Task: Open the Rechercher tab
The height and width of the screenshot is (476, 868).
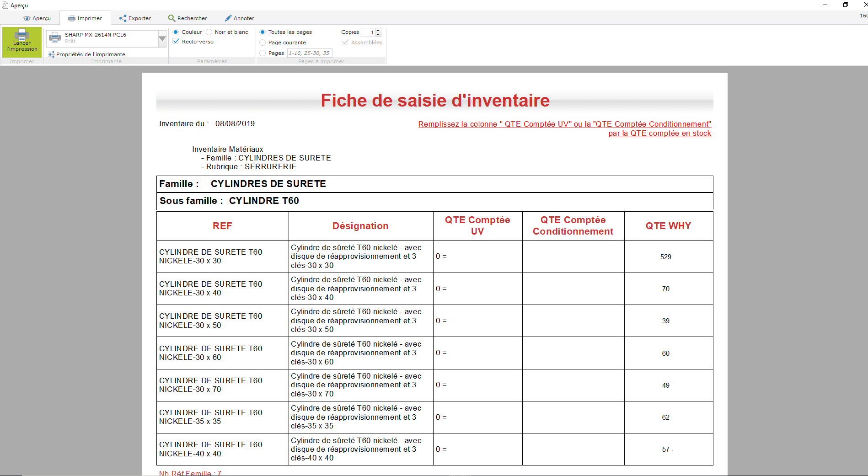Action: tap(188, 18)
